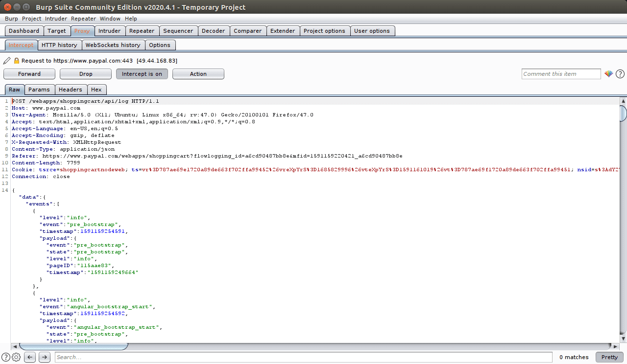Click inside the Comment this item field
The height and width of the screenshot is (364, 627).
(x=561, y=73)
